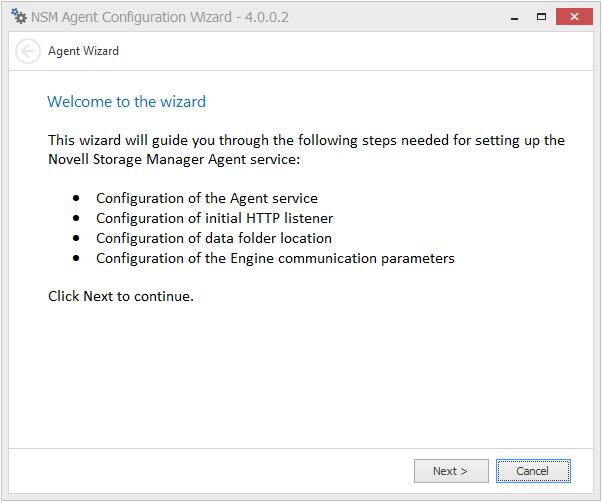Go back using the circular arrow icon
The height and width of the screenshot is (503, 603).
[28, 51]
